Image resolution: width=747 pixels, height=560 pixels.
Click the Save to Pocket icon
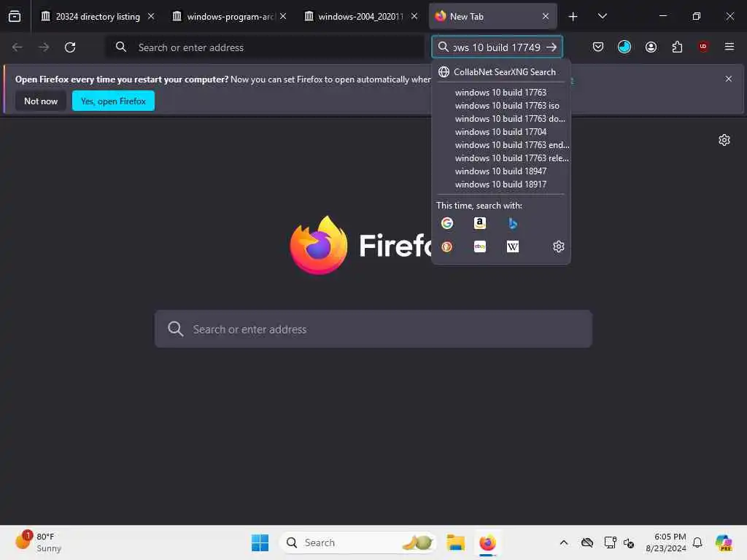pos(598,47)
